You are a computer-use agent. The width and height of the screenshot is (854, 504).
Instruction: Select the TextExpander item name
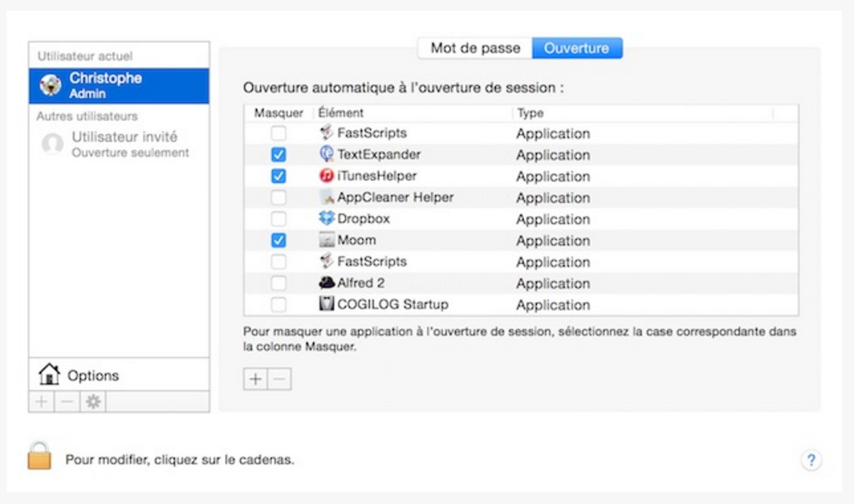[x=379, y=155]
